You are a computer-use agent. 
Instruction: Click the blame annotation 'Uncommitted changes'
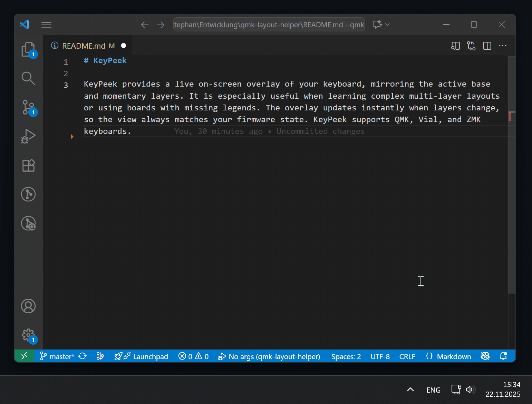pos(320,131)
